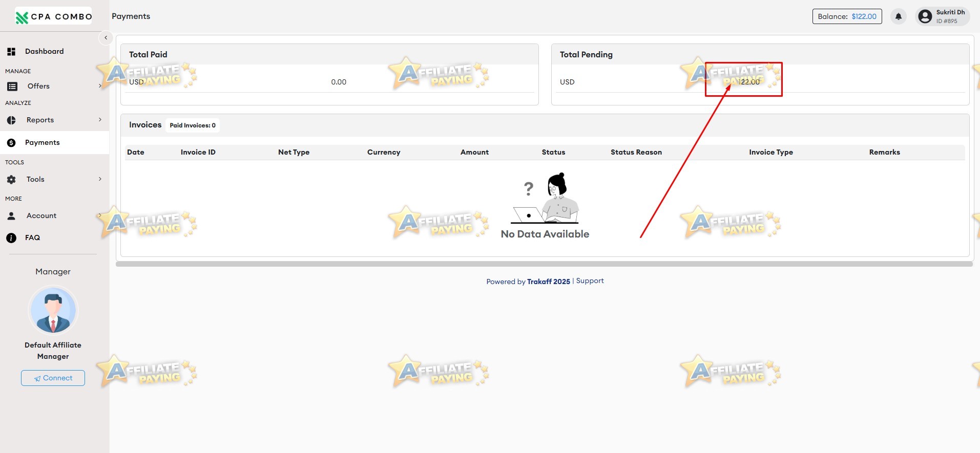Image resolution: width=980 pixels, height=453 pixels.
Task: Click the Payments dollar icon
Action: pos(11,143)
